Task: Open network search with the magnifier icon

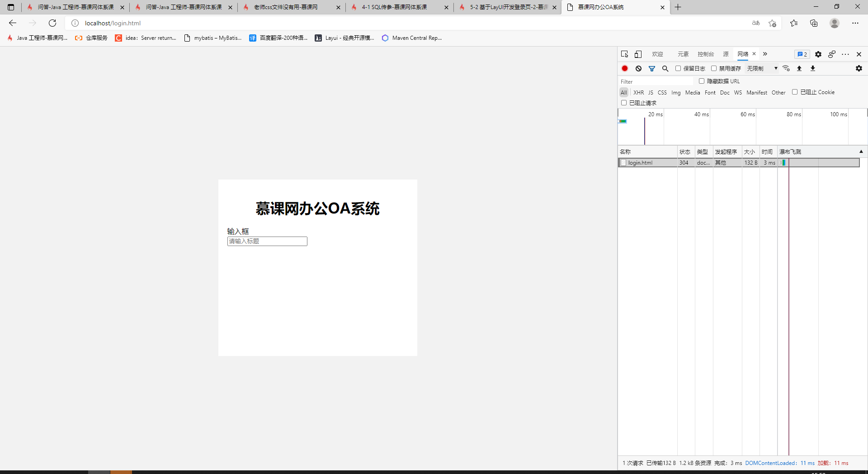Action: click(x=665, y=68)
